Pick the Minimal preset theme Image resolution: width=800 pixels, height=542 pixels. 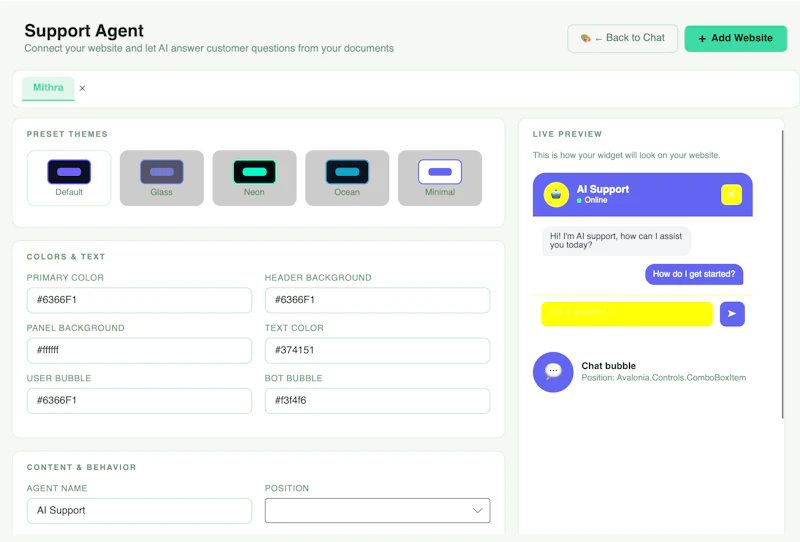440,178
